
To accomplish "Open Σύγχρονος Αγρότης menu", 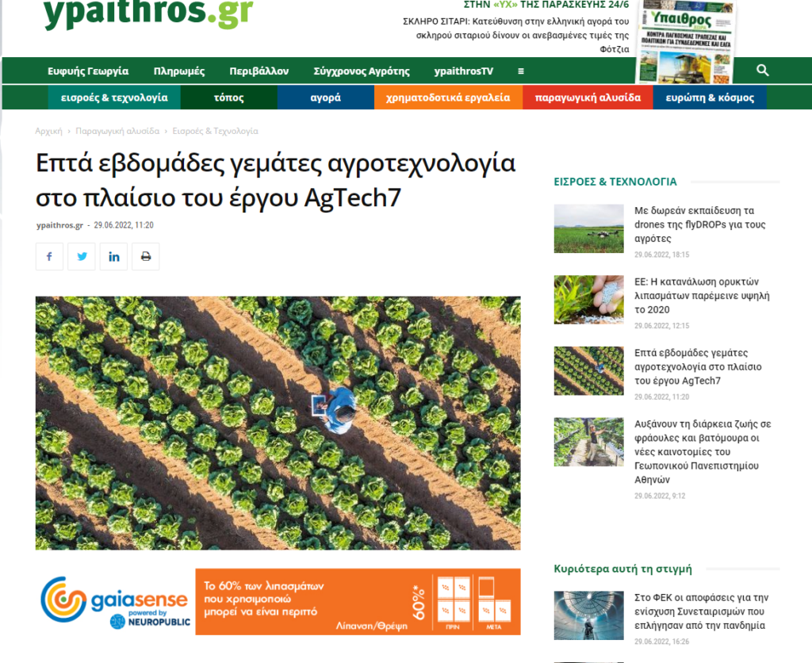I will 362,71.
